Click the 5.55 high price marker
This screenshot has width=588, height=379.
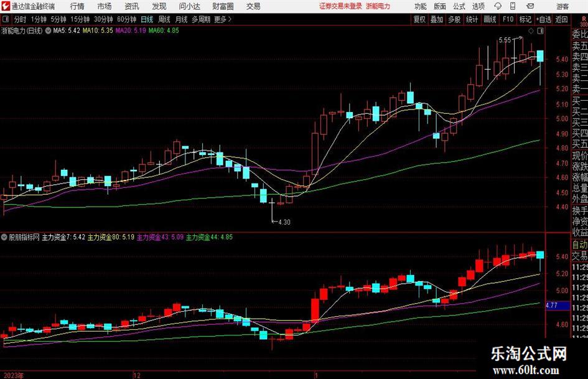coord(505,40)
